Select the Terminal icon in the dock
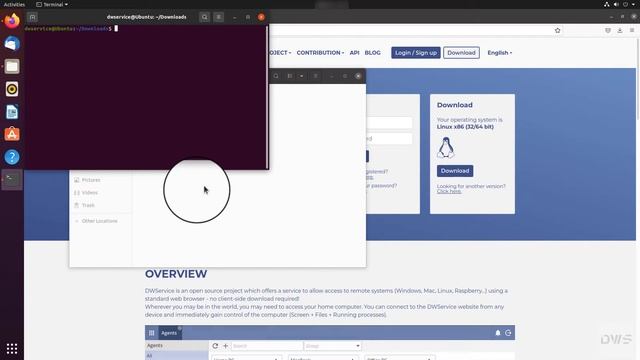The height and width of the screenshot is (360, 640). coord(12,180)
